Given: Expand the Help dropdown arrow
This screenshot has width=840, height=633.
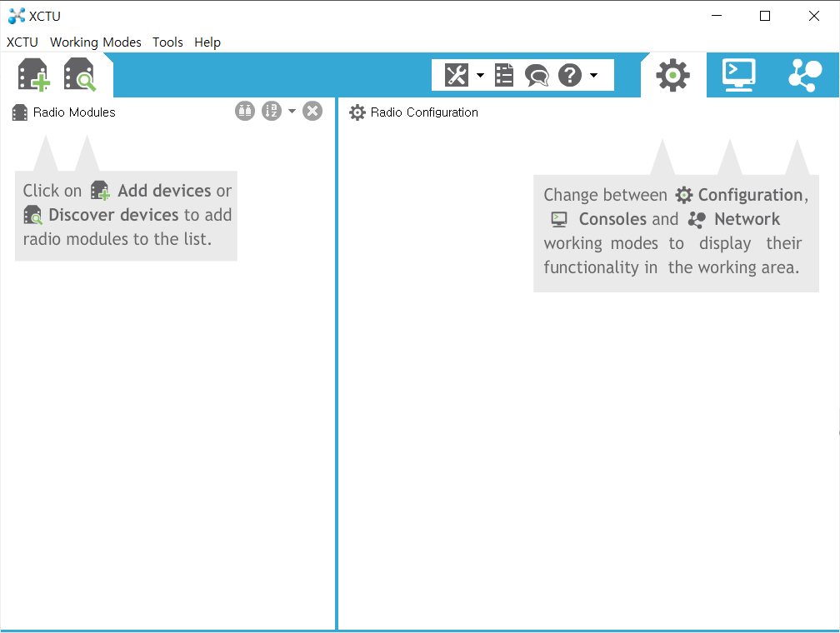Looking at the screenshot, I should click(593, 75).
